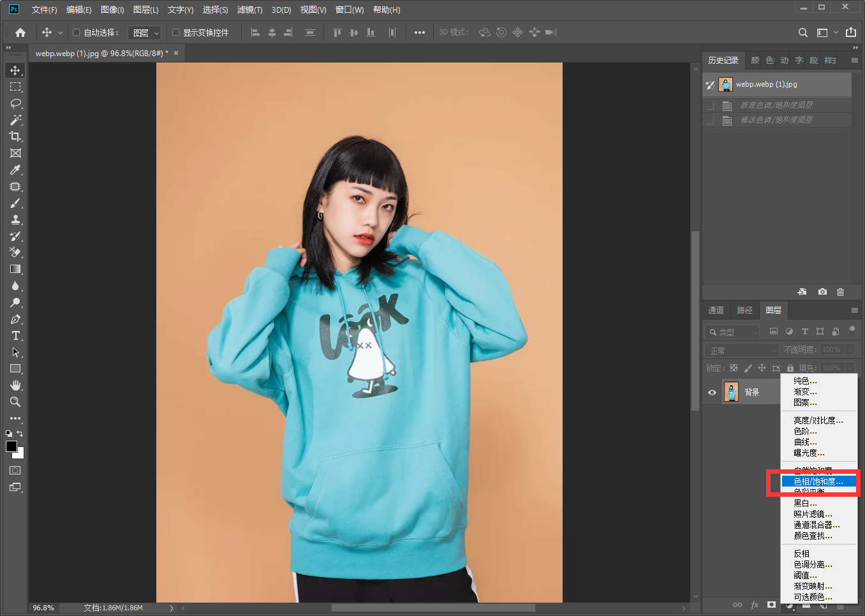Click the Home icon in options bar

pyautogui.click(x=20, y=33)
